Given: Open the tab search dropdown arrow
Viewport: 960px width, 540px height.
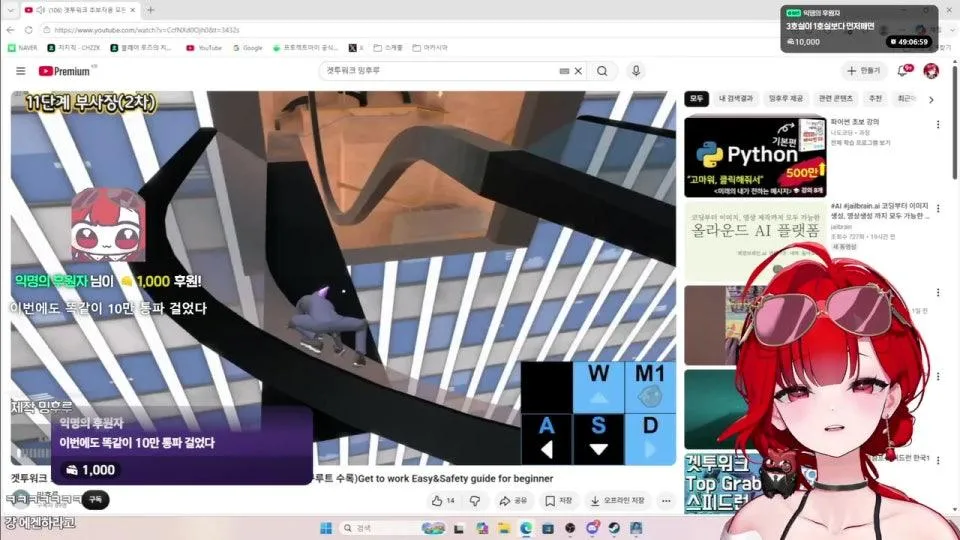Looking at the screenshot, I should coord(10,10).
